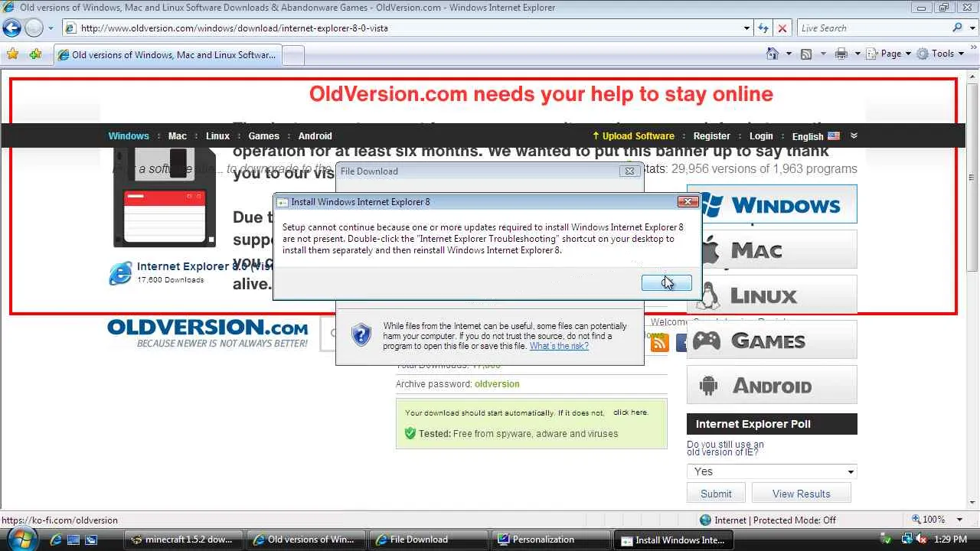Click the browser Forward arrow button

(34, 28)
